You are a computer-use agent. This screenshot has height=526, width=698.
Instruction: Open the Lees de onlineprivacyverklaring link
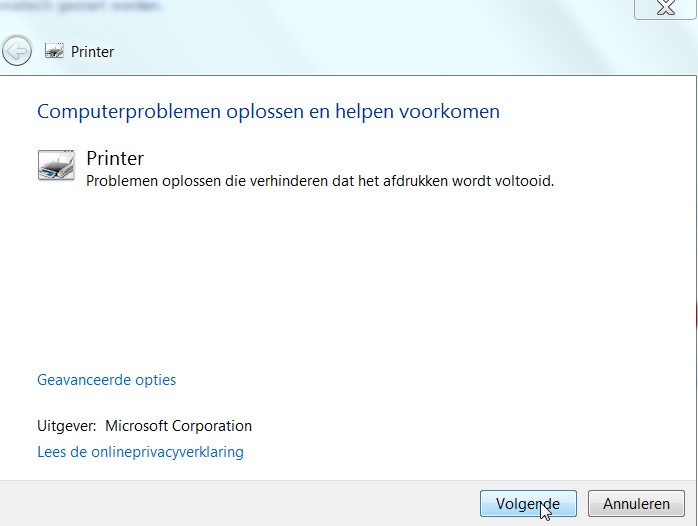(x=140, y=452)
